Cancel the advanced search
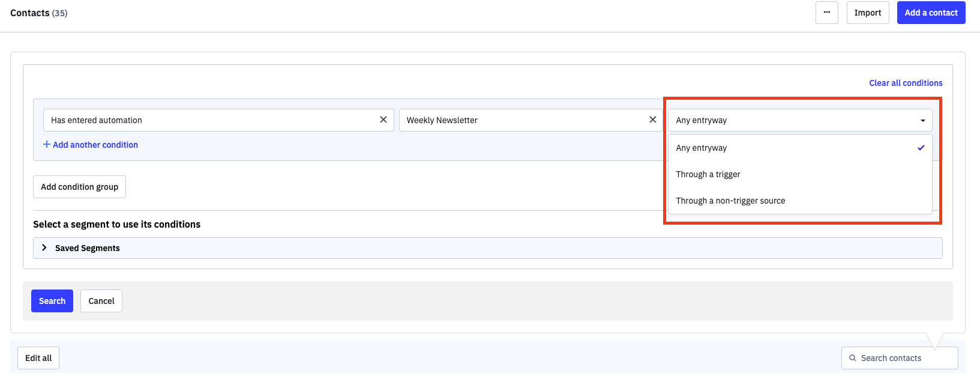Screen dimensions: 980x373 click(x=101, y=301)
